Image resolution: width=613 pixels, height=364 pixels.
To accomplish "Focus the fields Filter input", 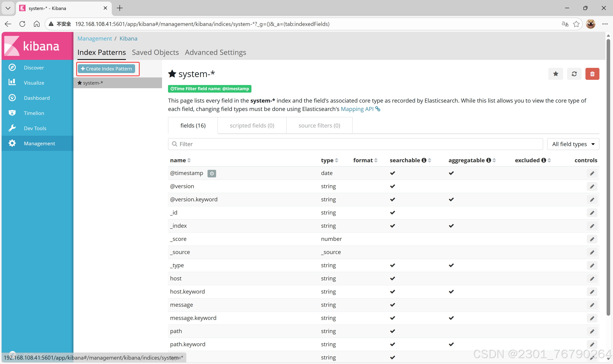I will 355,144.
